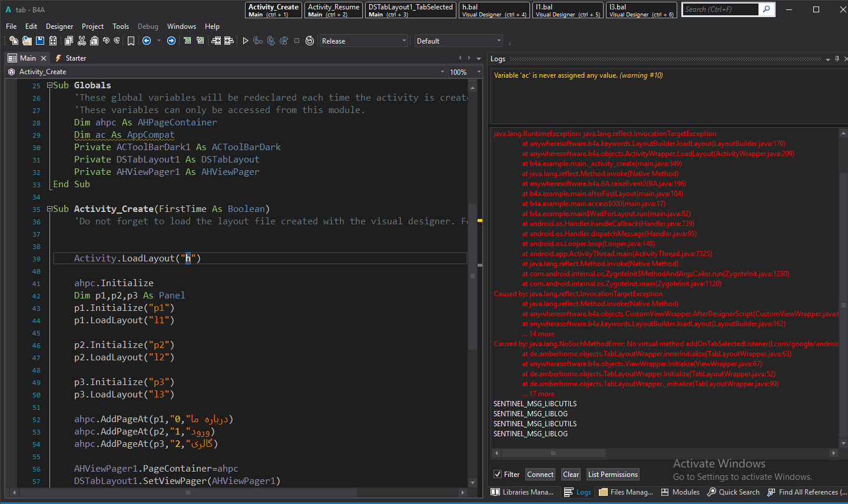Image resolution: width=848 pixels, height=504 pixels.
Task: Click the Cut scissors icon
Action: pyautogui.click(x=81, y=41)
